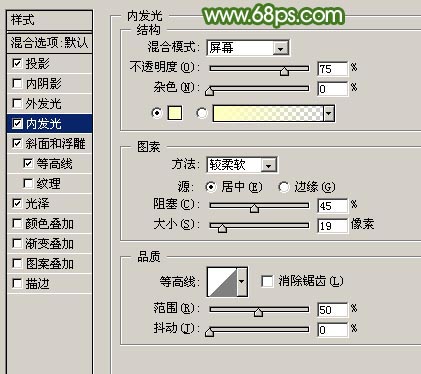Enable the 消除锯齿 anti-alias checkbox
Viewport: 421px width, 374px height.
(267, 281)
